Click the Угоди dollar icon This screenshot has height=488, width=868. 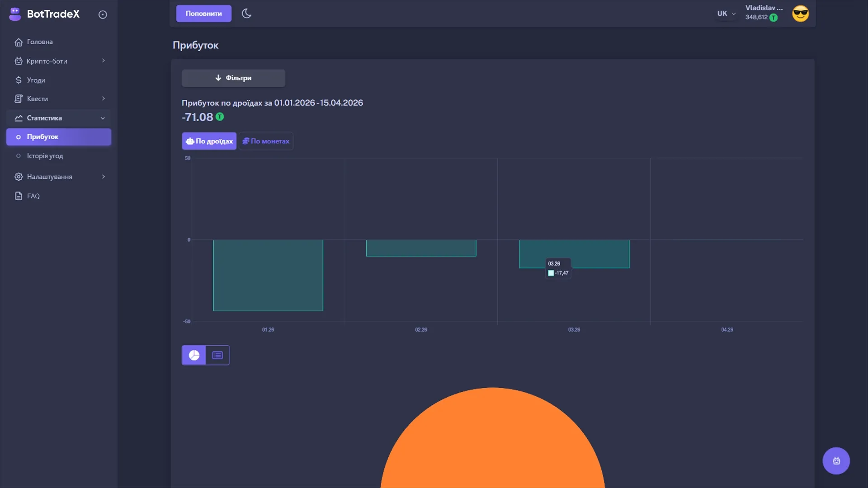(x=18, y=80)
